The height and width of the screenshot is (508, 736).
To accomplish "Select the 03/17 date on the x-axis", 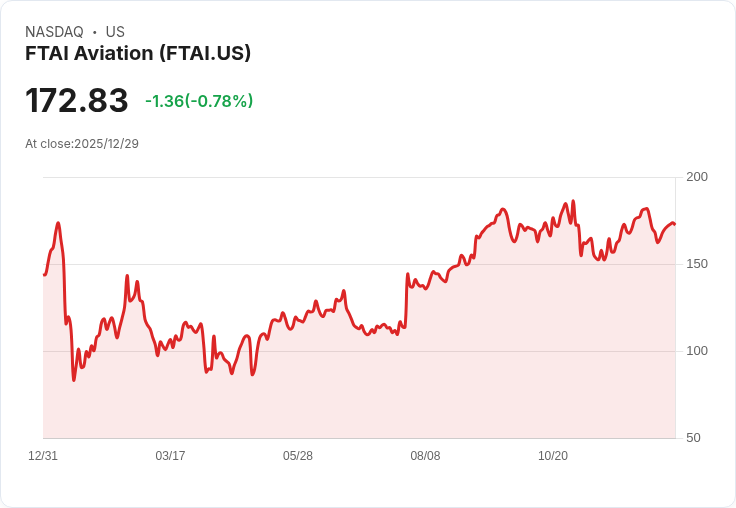I will pyautogui.click(x=170, y=456).
